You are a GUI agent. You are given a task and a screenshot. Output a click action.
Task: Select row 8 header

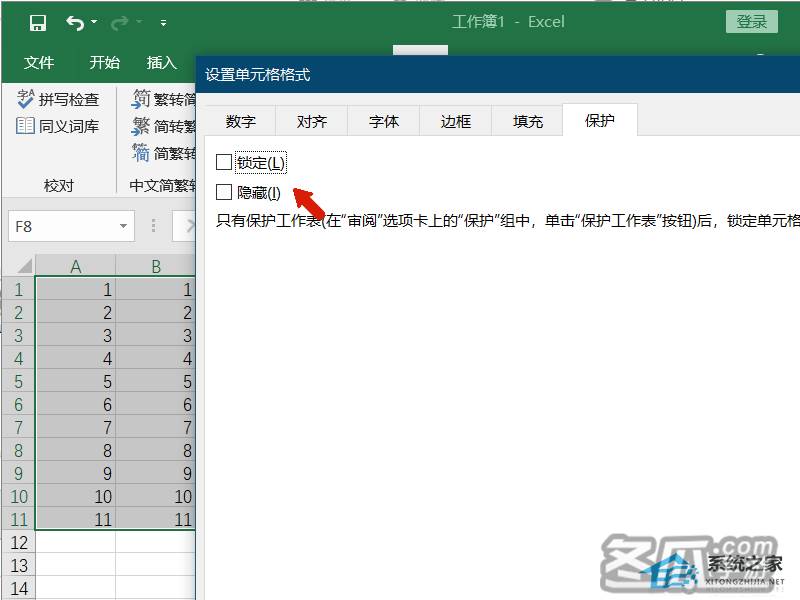click(18, 450)
